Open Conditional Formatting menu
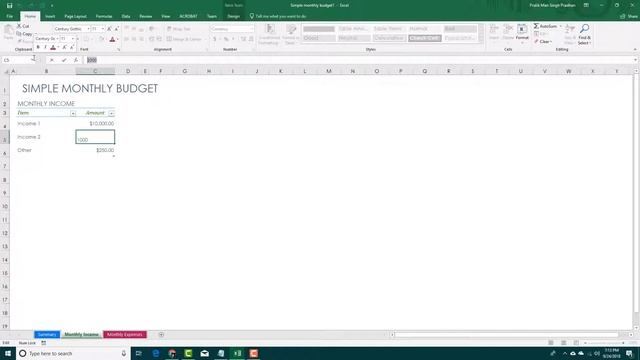This screenshot has height=360, width=640. pyautogui.click(x=269, y=34)
